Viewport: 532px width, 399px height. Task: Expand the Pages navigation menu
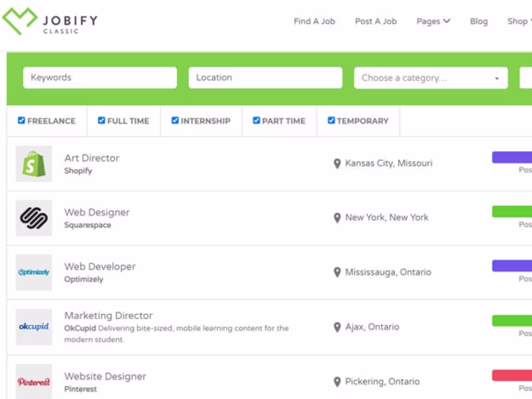point(433,21)
